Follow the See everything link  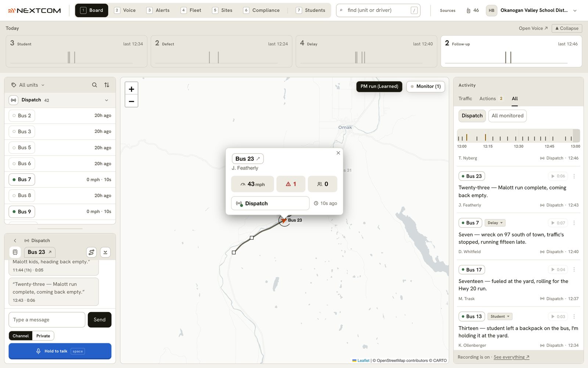point(511,357)
